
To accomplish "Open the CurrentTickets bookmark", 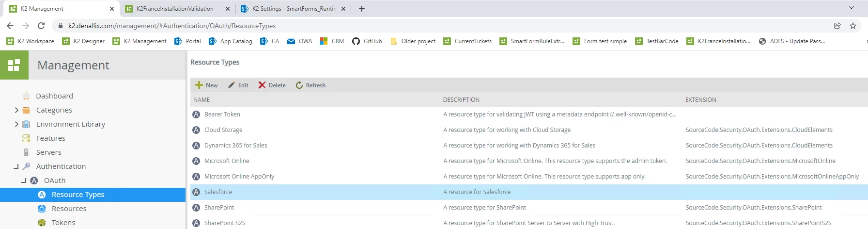I will pos(467,41).
